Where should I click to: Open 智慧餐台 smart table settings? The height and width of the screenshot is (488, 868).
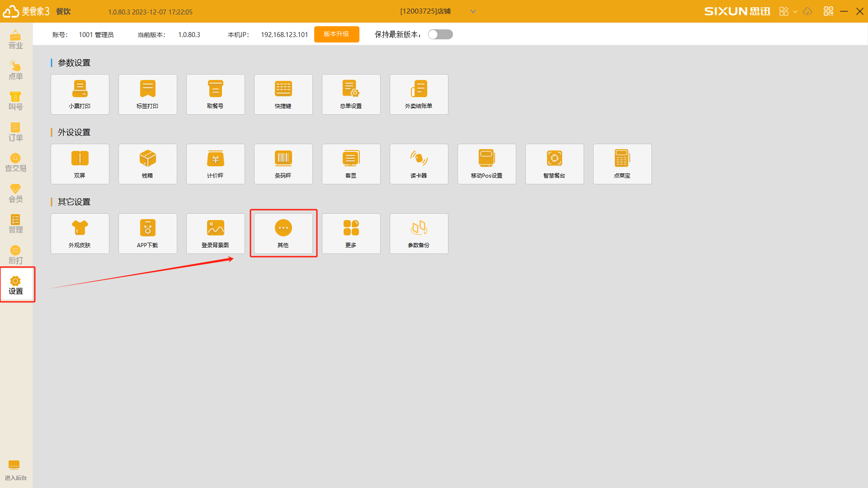point(555,164)
